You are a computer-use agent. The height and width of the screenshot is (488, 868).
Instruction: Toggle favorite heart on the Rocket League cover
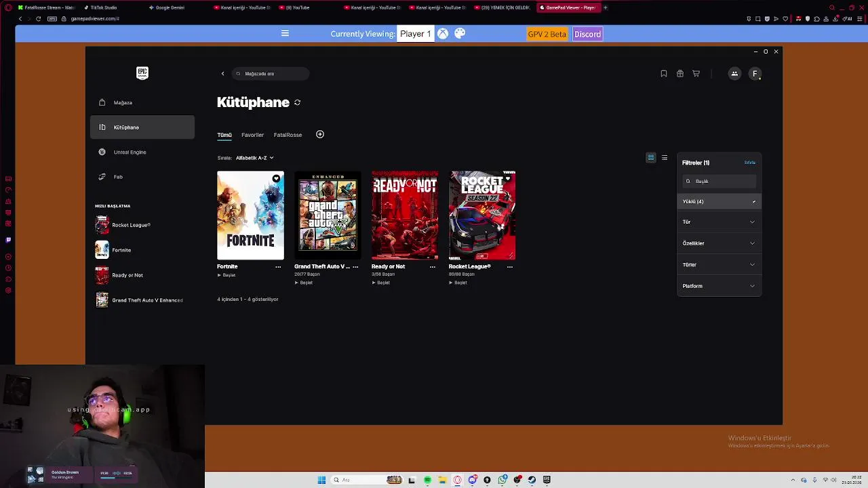coord(508,179)
